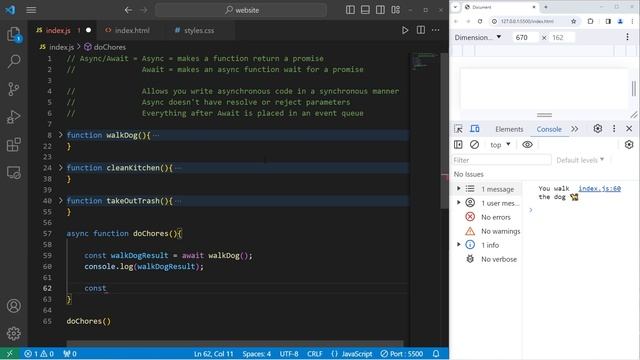Open device toolbar more options menu
Screen dimensions: 640x360
(627, 37)
